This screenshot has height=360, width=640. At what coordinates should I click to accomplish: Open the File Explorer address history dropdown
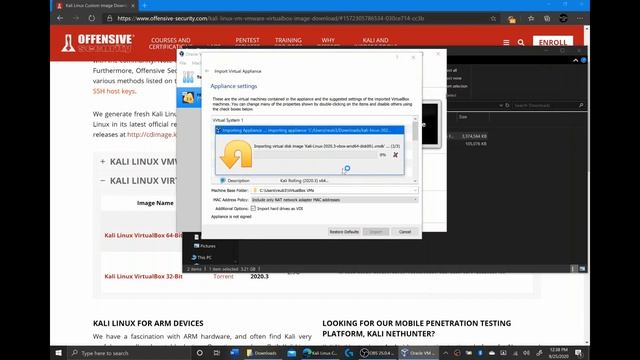(500, 105)
